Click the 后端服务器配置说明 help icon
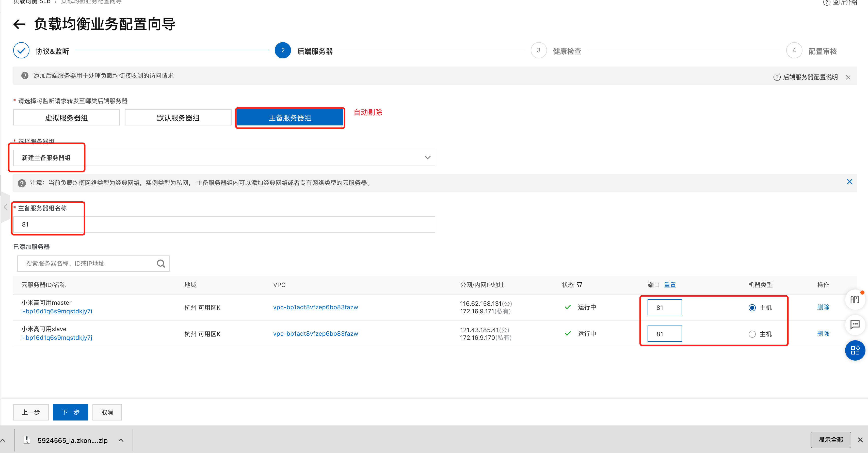The height and width of the screenshot is (453, 868). click(x=777, y=77)
